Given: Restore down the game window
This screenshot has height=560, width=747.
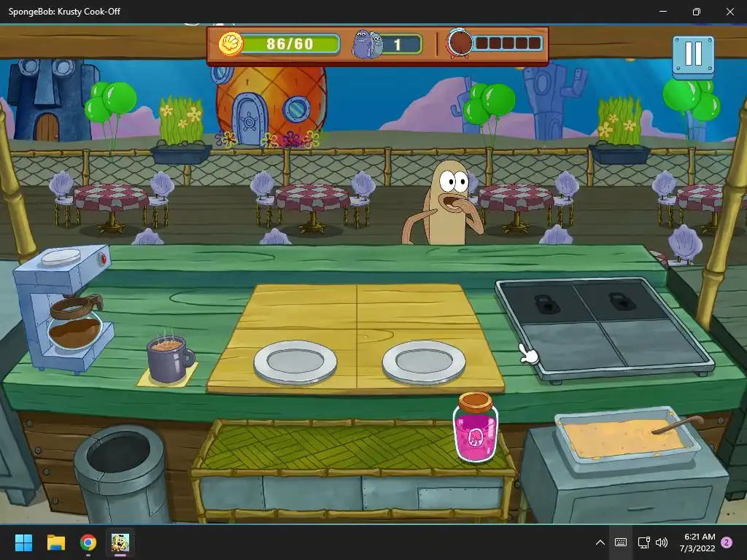Looking at the screenshot, I should (697, 12).
